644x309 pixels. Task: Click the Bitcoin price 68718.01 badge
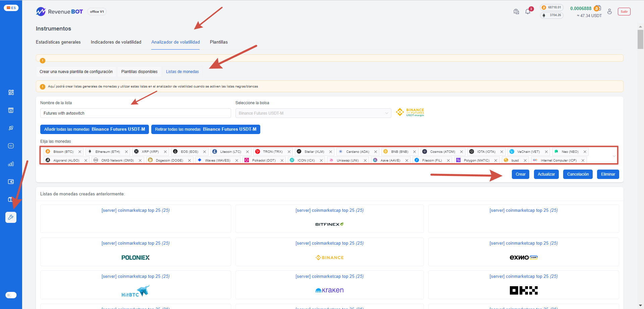click(x=552, y=7)
